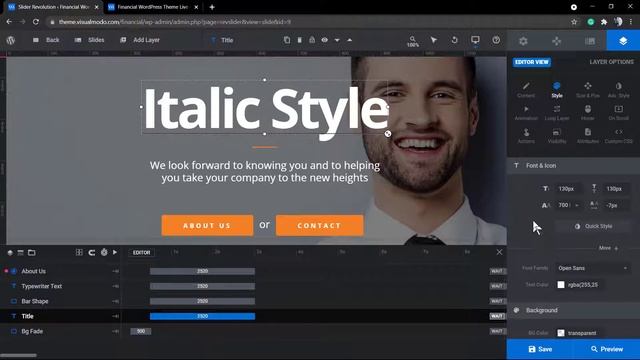Open the Content layer options

[x=526, y=90]
